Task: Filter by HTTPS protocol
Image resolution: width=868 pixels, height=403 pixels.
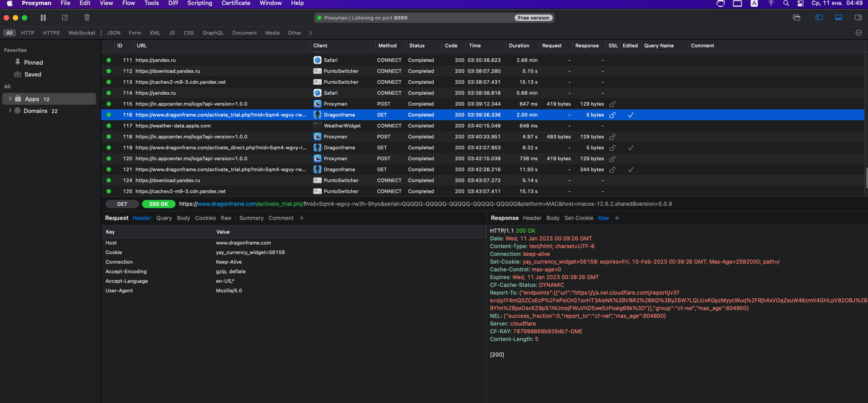Action: pos(51,33)
